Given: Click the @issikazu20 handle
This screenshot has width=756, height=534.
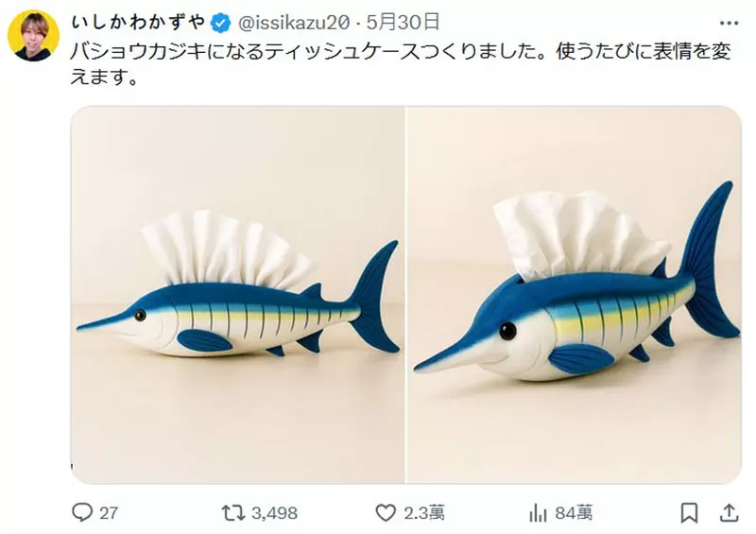Looking at the screenshot, I should pyautogui.click(x=294, y=23).
